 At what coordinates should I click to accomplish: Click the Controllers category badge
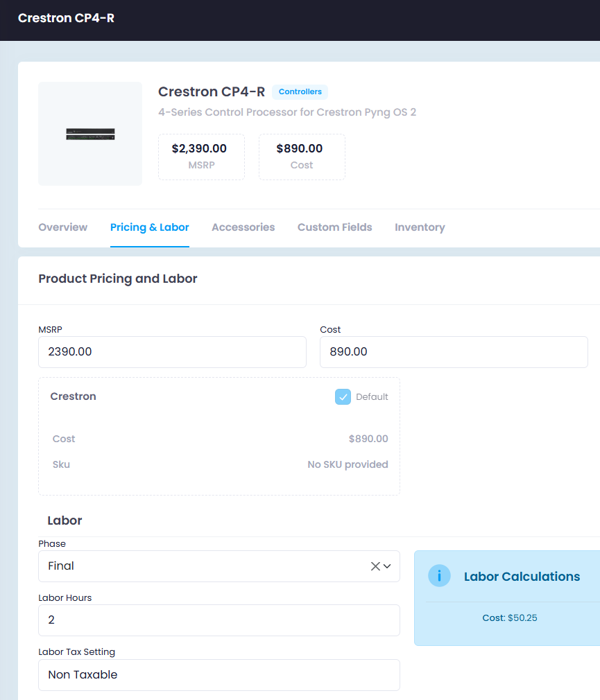[300, 91]
